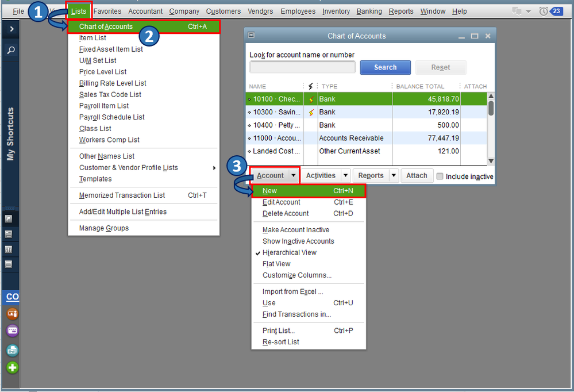Select the 11000 Accounts Receivable row

pos(366,138)
